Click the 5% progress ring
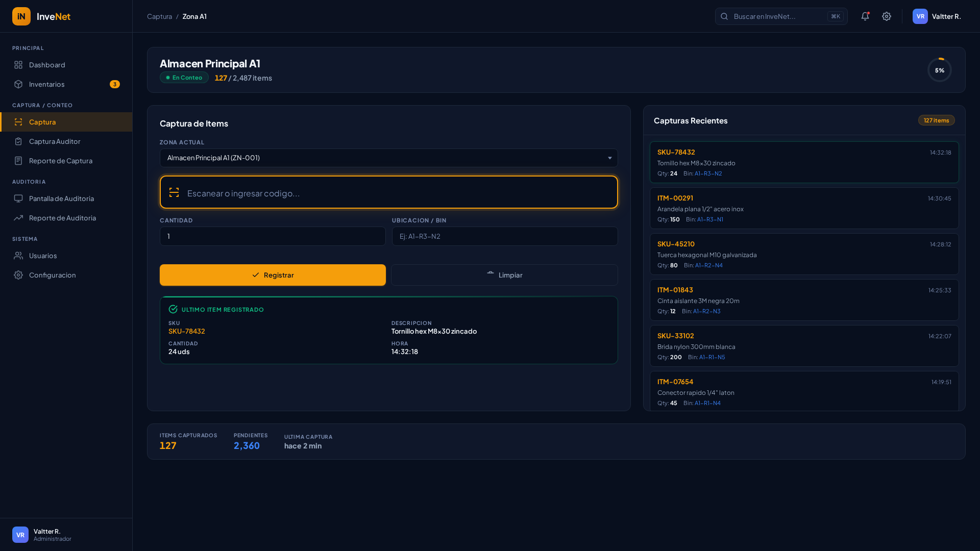The height and width of the screenshot is (551, 980). coord(939,70)
